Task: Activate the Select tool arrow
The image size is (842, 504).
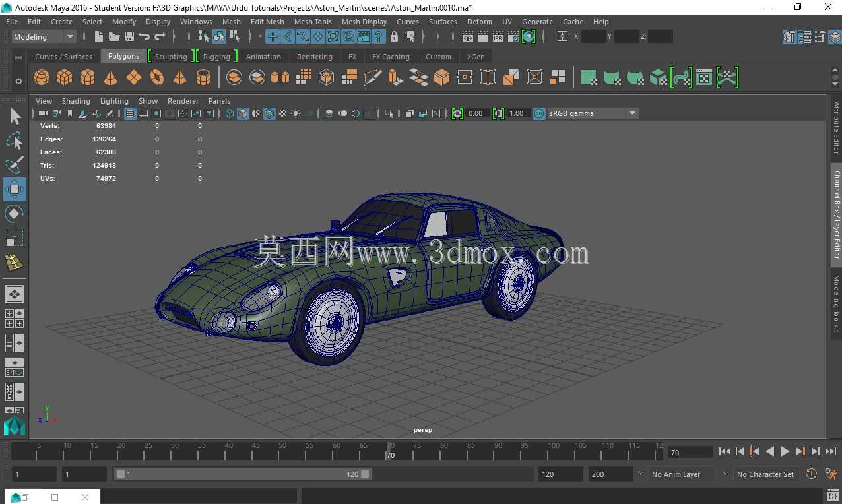Action: tap(15, 117)
